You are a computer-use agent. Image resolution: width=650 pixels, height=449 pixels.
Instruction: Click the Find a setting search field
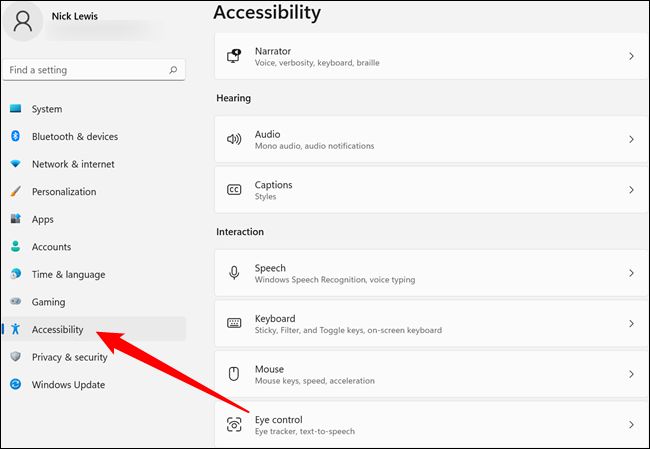click(x=85, y=71)
